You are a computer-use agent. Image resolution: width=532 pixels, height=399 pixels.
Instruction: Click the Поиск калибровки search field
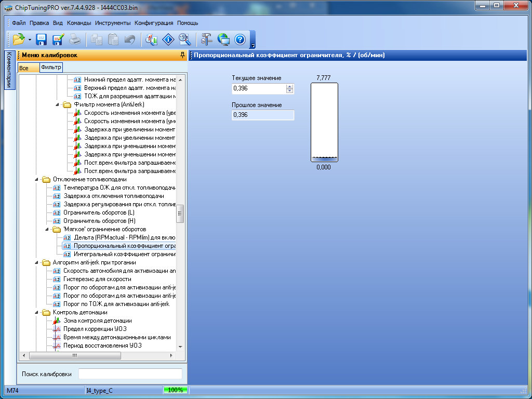pos(130,374)
